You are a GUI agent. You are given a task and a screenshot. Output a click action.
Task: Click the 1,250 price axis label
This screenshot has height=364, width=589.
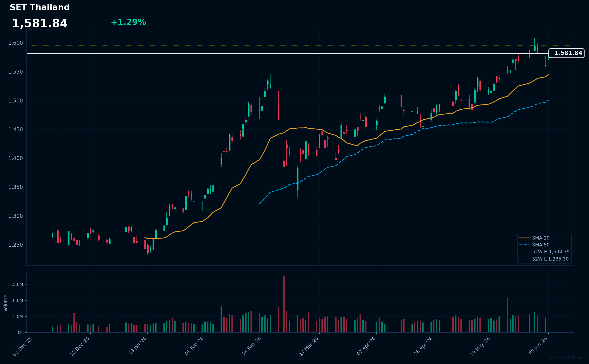16,245
